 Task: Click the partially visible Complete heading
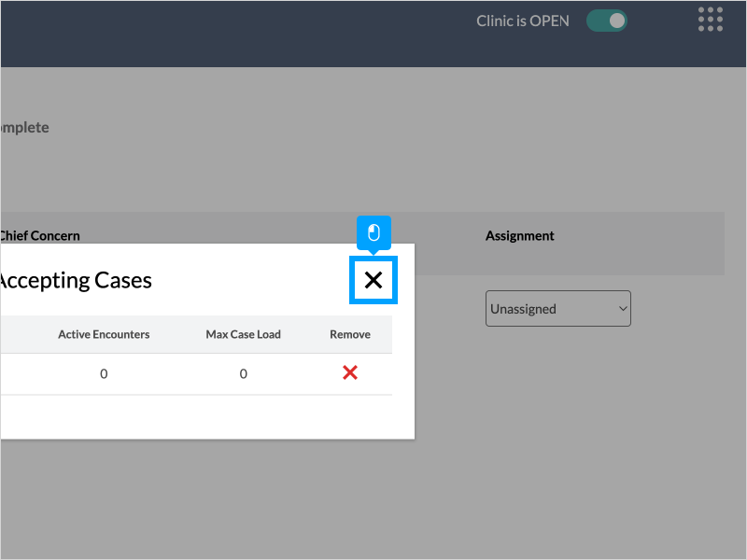coord(24,127)
